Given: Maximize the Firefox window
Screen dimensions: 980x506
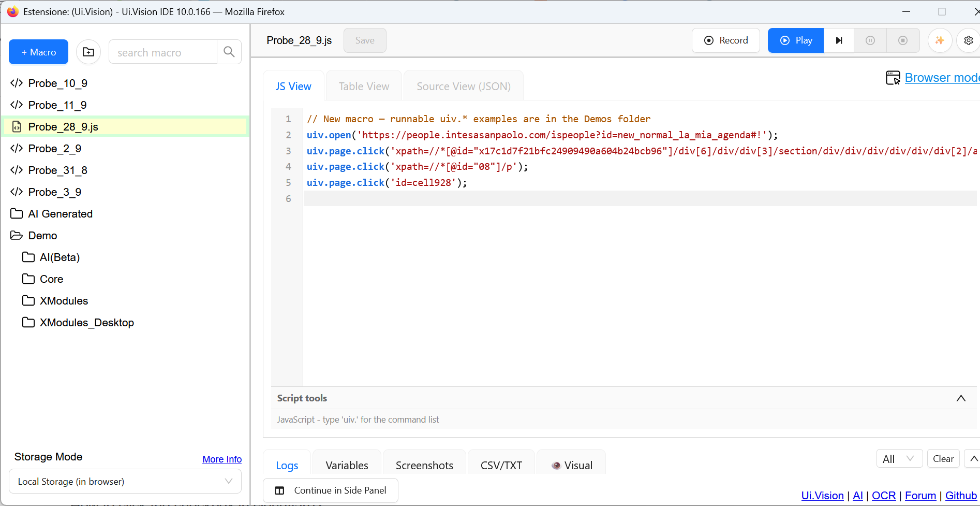Looking at the screenshot, I should pos(942,11).
